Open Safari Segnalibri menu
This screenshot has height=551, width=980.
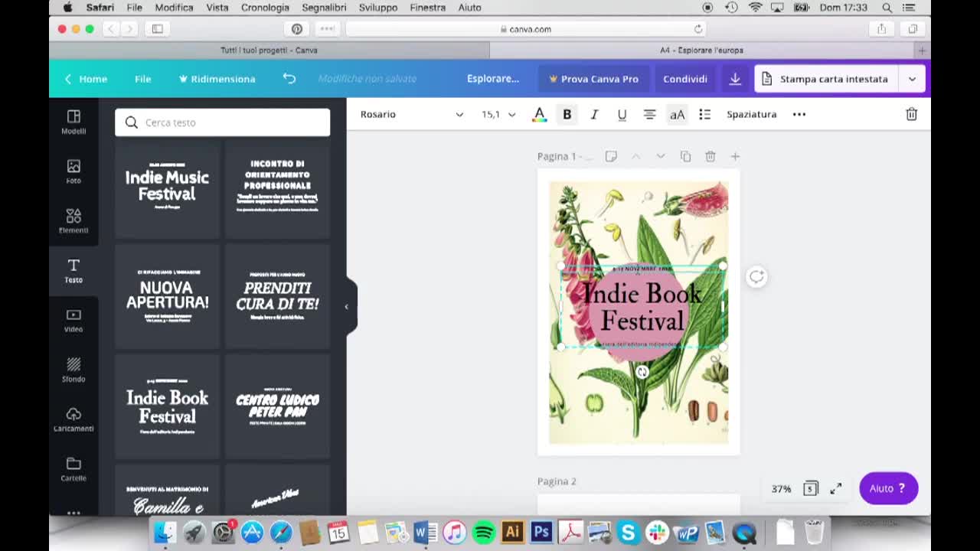324,7
